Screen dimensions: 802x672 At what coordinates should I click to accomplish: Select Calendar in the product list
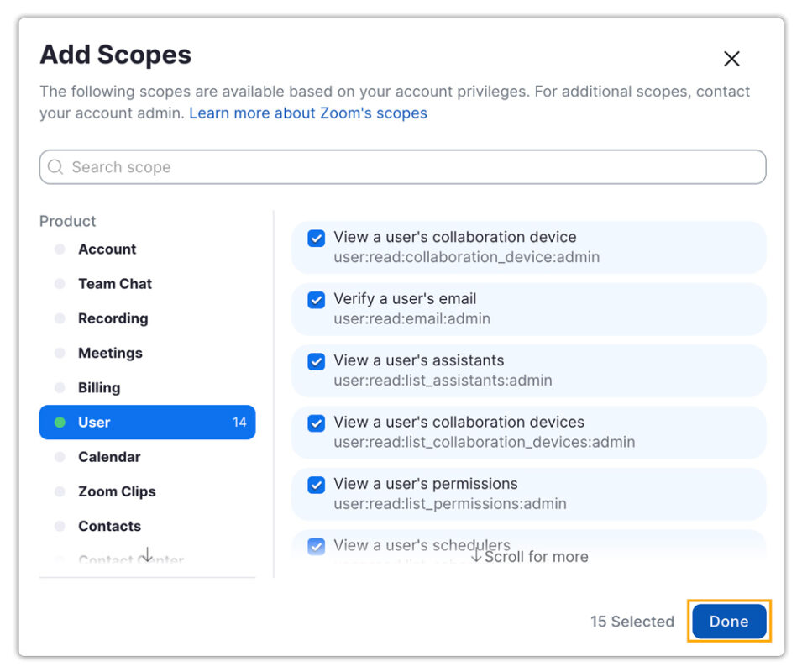coord(108,457)
